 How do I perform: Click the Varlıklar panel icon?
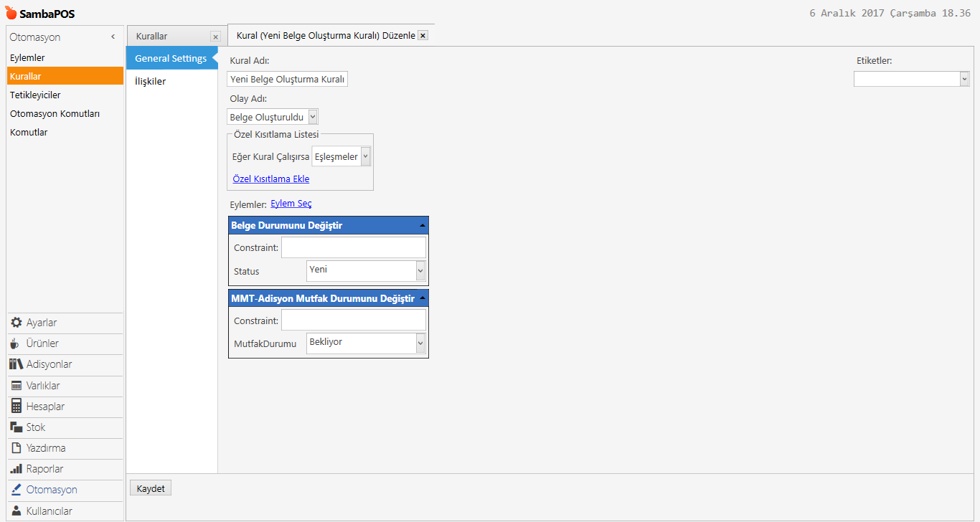pos(17,385)
